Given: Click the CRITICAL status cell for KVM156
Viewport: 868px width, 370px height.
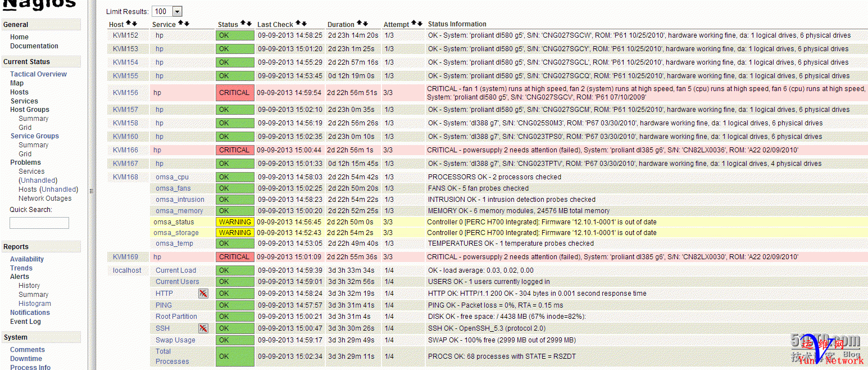Looking at the screenshot, I should point(235,93).
